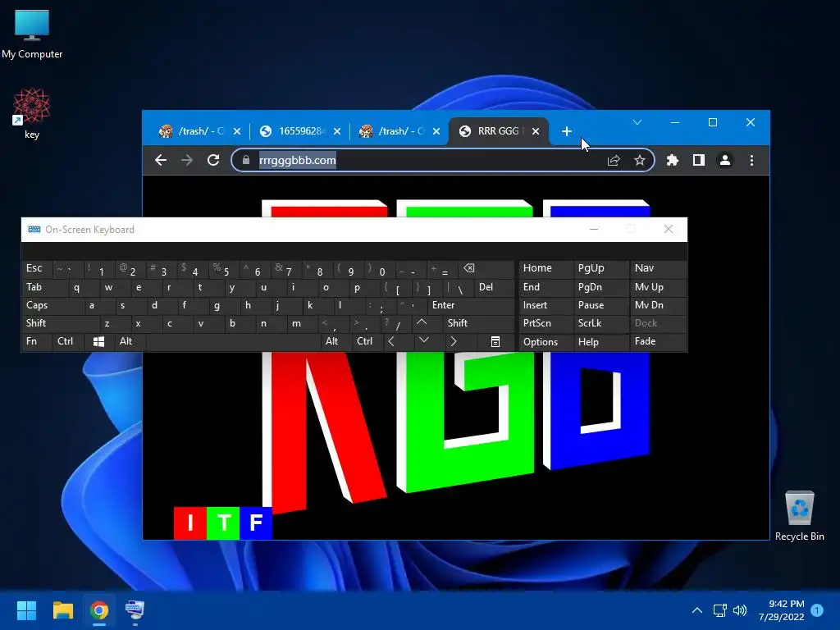Click Fade key on On-Screen Keyboard
Screen dimensions: 840x630
coord(658,342)
